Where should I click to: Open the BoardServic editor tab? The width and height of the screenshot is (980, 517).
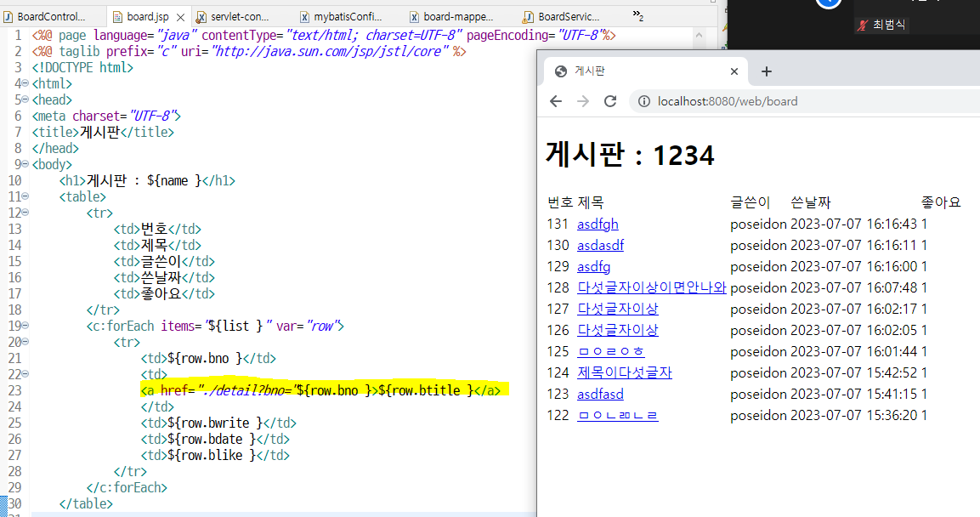(561, 17)
